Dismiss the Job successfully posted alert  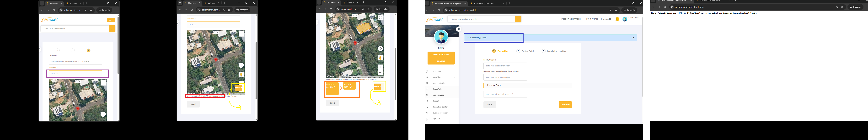point(633,38)
